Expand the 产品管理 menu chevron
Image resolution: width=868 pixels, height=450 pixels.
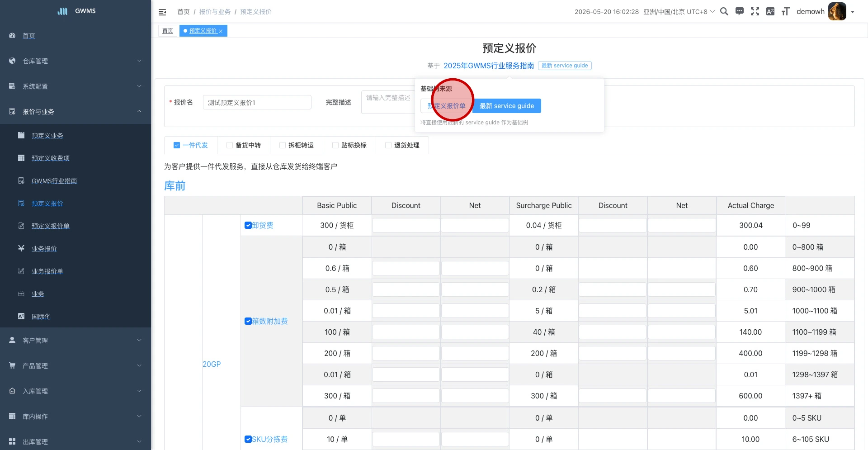pos(139,365)
